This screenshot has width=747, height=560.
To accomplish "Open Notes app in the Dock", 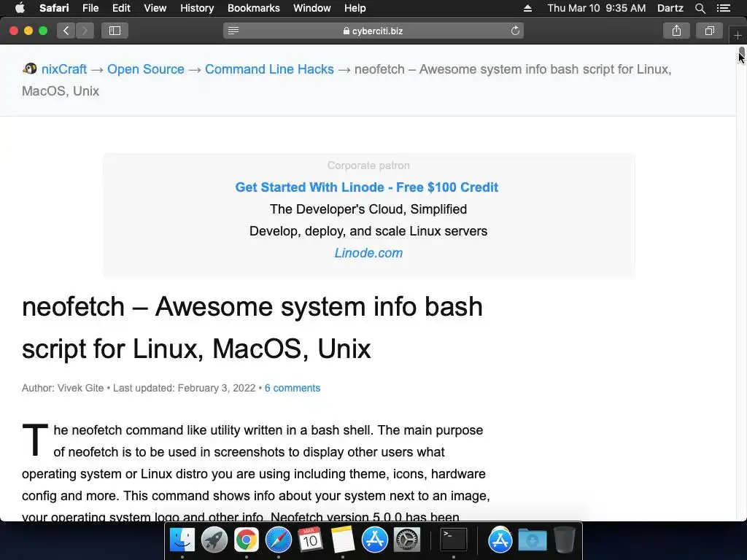I will coord(343,540).
